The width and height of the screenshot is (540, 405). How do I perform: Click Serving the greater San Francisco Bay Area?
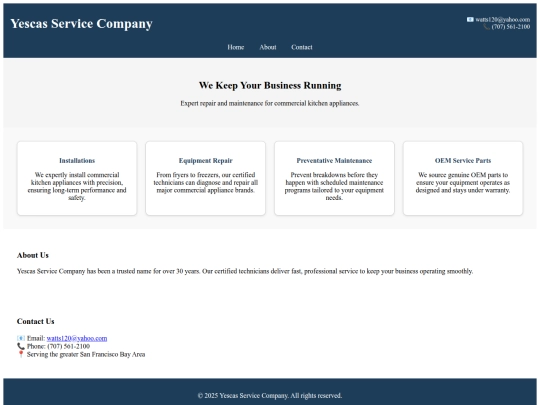click(86, 354)
